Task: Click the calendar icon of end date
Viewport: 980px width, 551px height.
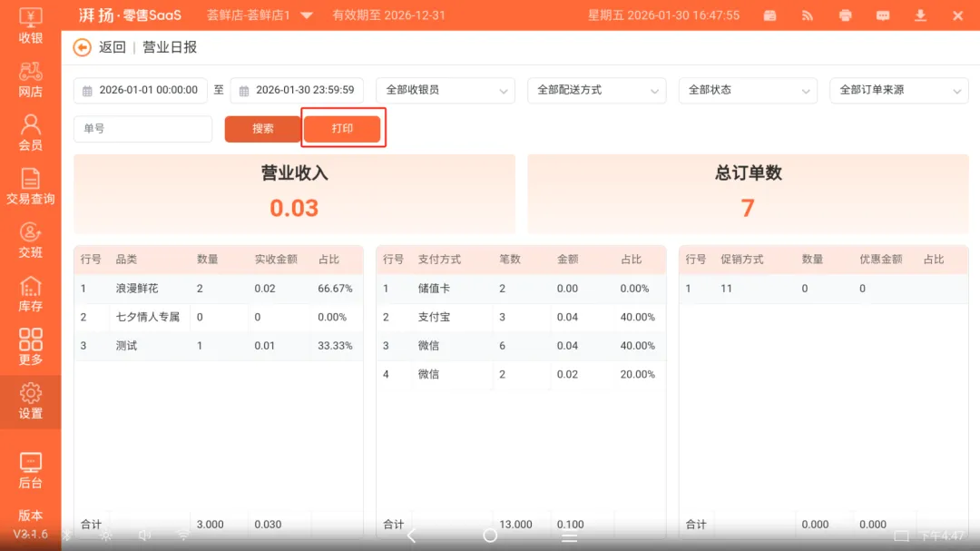Action: (x=244, y=91)
